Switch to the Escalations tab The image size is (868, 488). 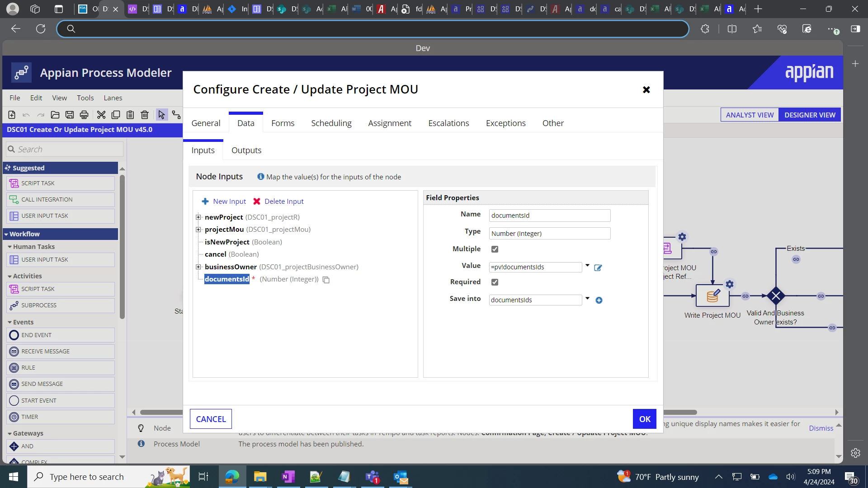(x=448, y=123)
